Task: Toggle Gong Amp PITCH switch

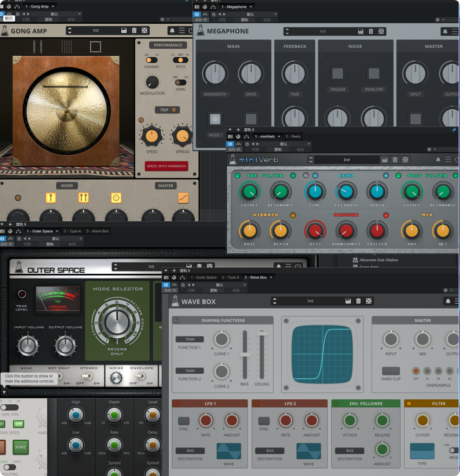Action: [x=180, y=60]
